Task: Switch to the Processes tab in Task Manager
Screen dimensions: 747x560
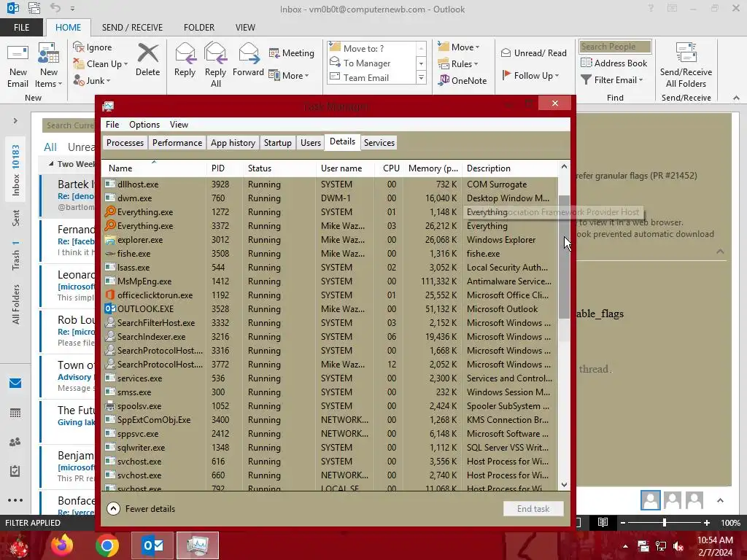Action: (x=125, y=142)
